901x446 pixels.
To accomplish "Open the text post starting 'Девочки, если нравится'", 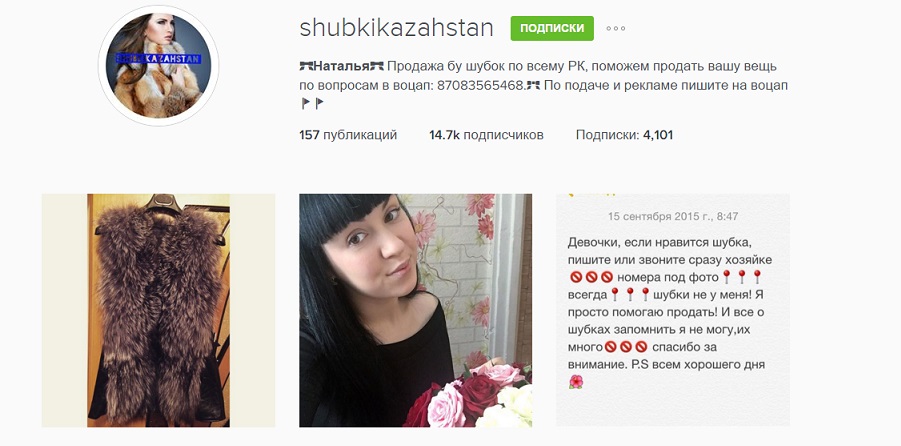I will click(x=673, y=310).
